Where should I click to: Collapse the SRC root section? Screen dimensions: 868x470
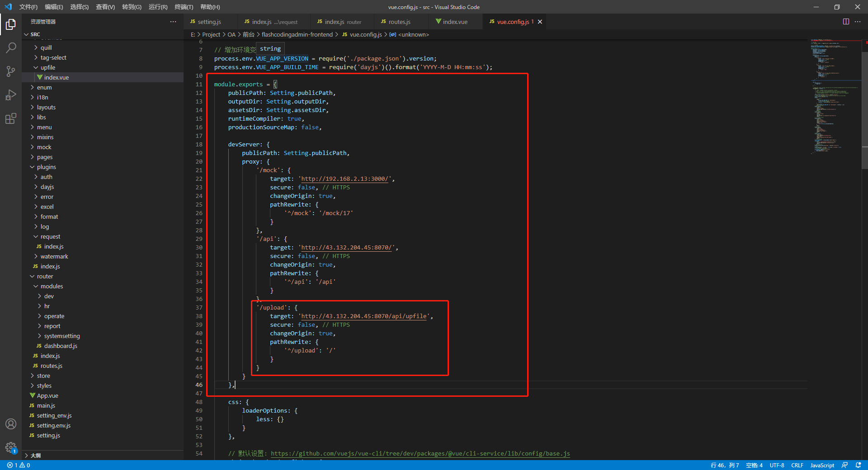(x=103, y=34)
